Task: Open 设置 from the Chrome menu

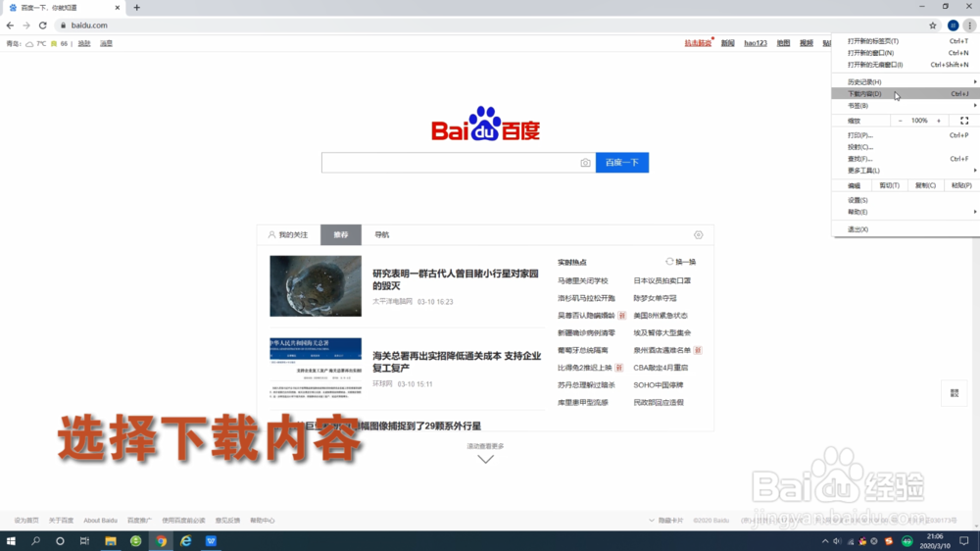Action: pyautogui.click(x=906, y=200)
